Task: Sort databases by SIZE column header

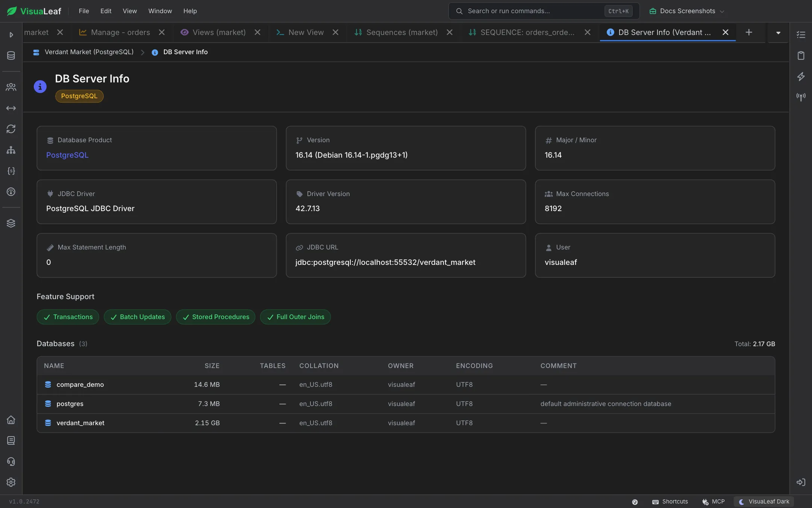Action: coord(212,366)
